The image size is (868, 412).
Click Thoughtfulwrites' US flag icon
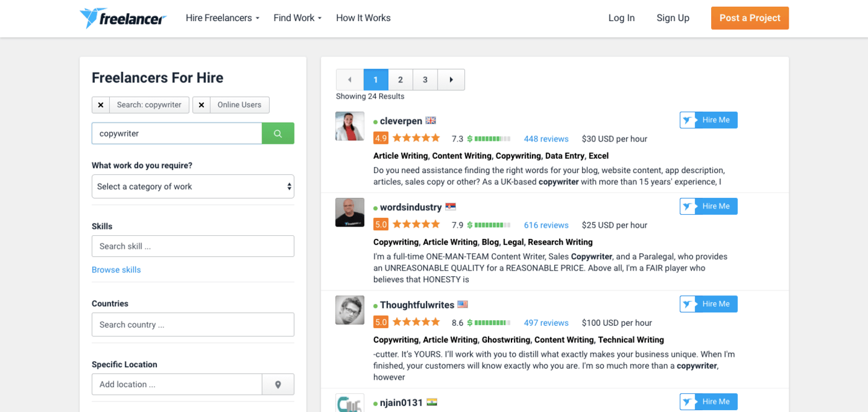tap(463, 305)
